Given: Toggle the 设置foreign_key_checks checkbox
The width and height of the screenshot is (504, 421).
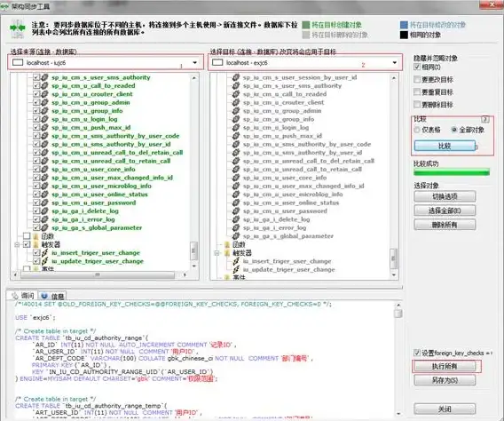Looking at the screenshot, I should click(x=417, y=353).
